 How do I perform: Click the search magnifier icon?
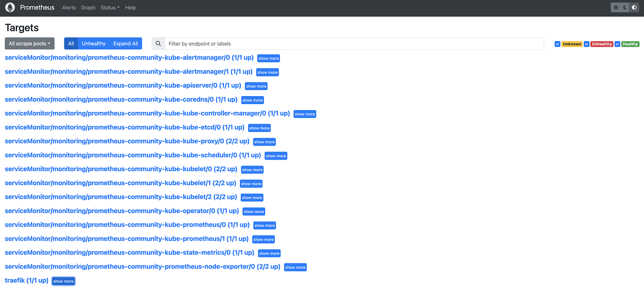click(x=159, y=43)
